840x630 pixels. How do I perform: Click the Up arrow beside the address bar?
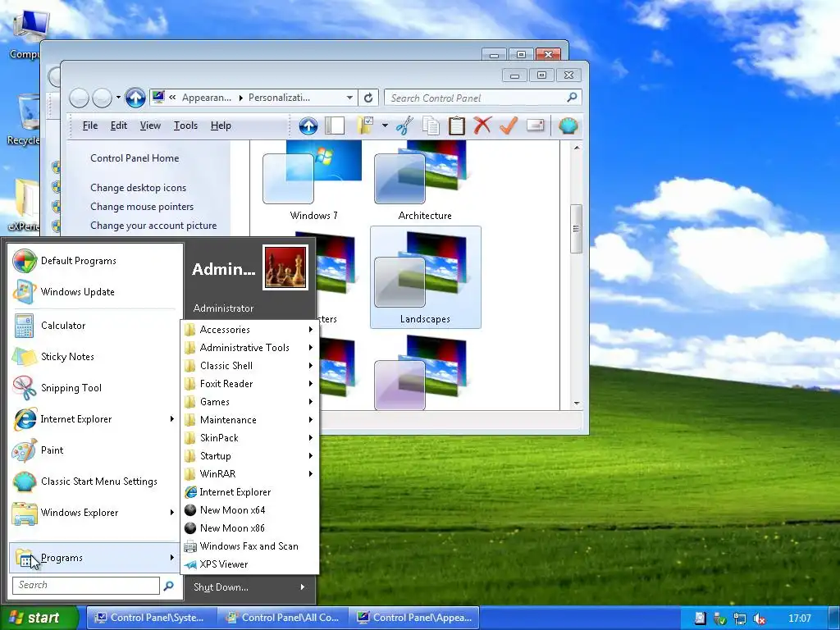[135, 98]
